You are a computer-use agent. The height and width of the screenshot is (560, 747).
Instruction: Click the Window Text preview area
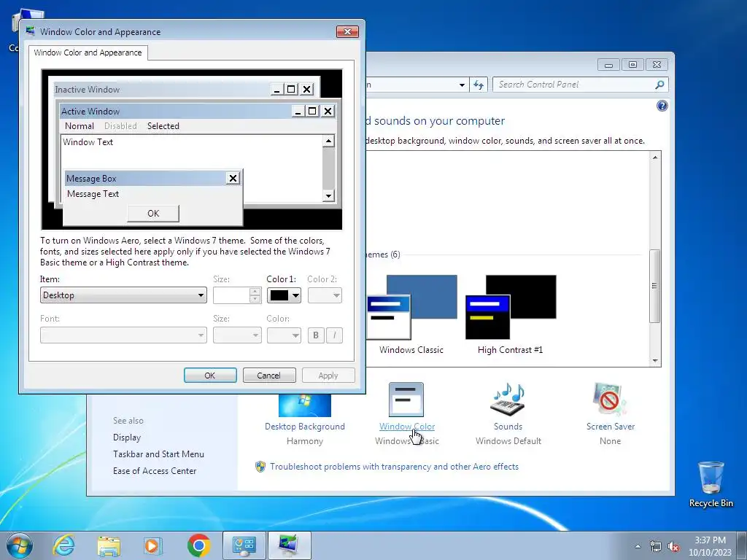pos(192,168)
